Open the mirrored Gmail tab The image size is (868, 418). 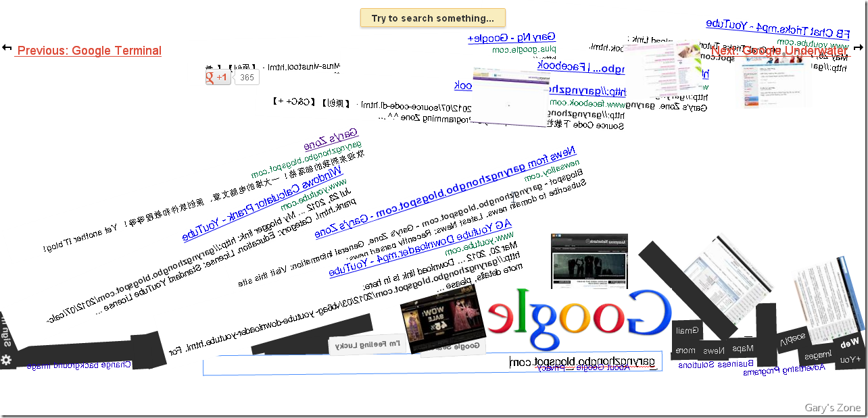pyautogui.click(x=688, y=331)
